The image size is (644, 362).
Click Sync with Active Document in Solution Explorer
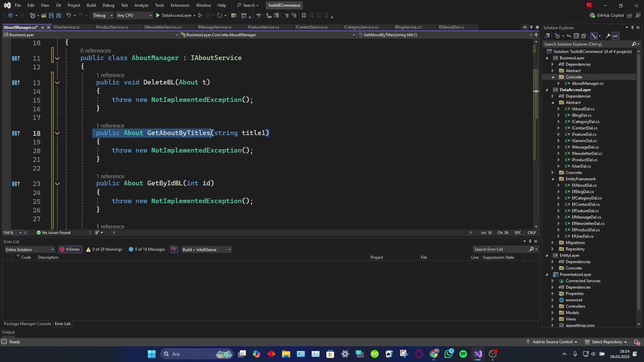coord(569,36)
